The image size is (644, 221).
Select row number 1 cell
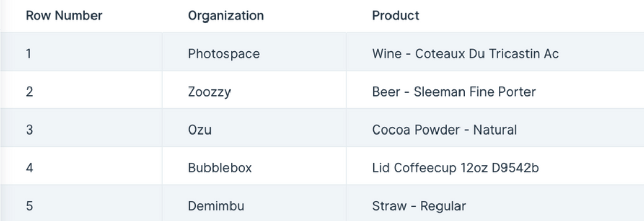coord(81,52)
